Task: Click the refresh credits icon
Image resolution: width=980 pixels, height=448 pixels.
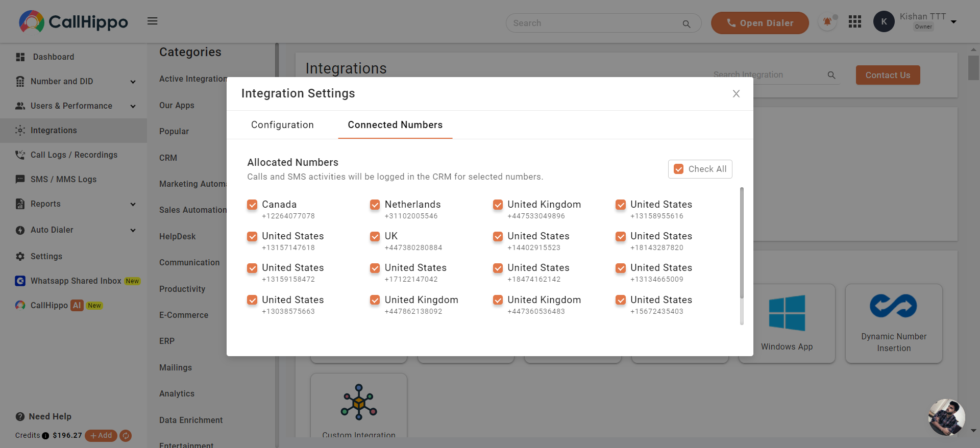Action: [x=126, y=436]
